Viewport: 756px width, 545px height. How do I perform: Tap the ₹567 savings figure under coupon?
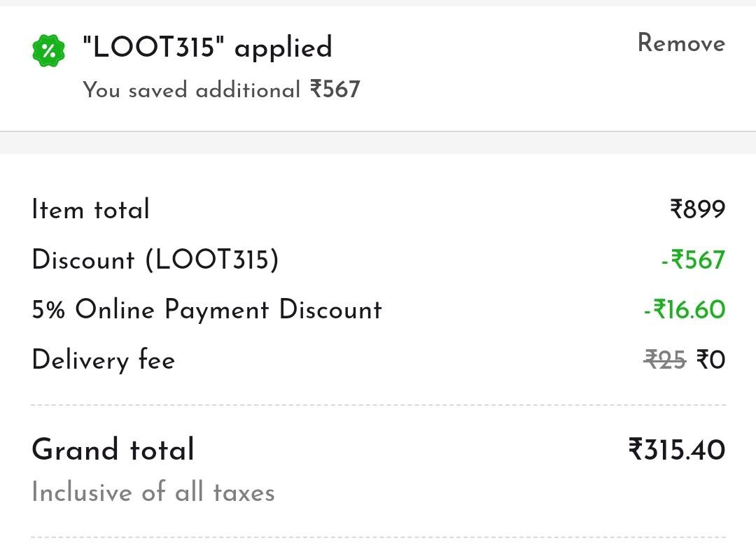point(335,89)
